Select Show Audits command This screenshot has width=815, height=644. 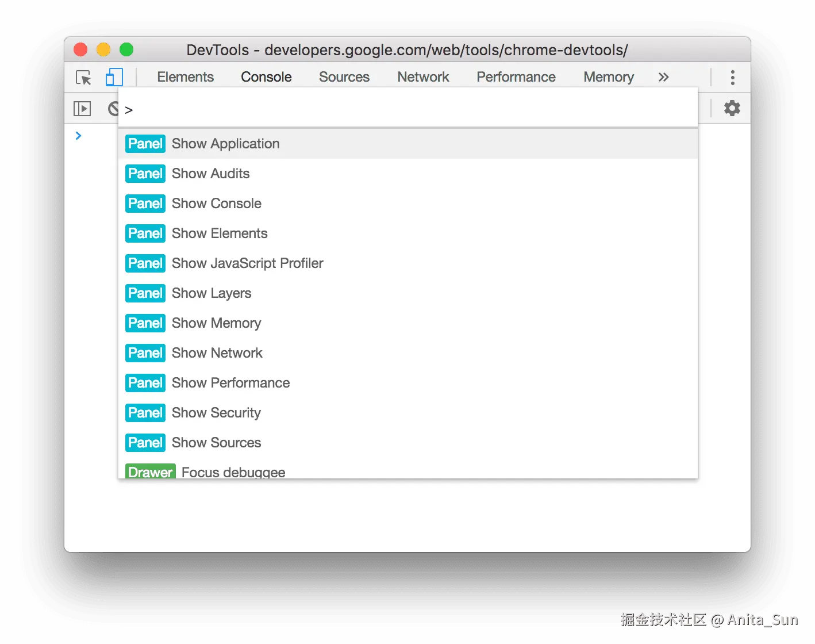tap(408, 174)
